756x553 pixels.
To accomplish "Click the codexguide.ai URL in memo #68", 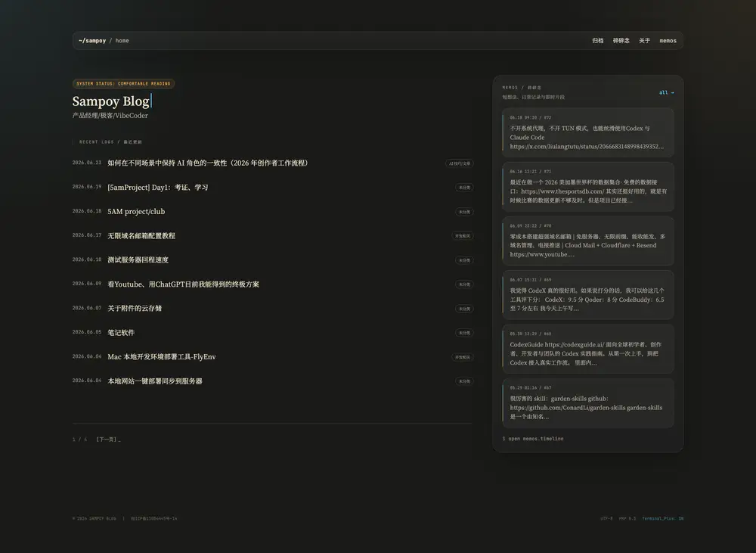I will coord(575,344).
